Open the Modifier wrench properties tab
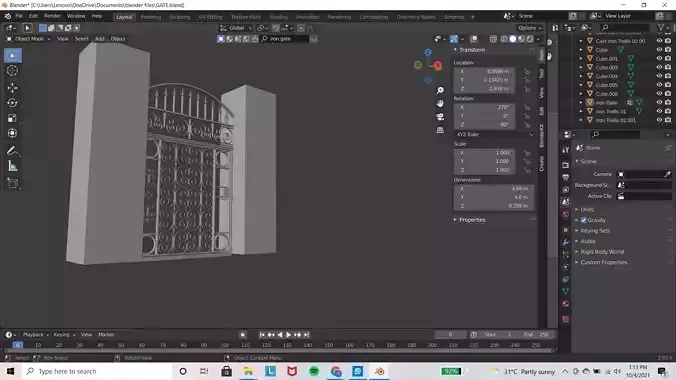The height and width of the screenshot is (380, 676). coord(566,242)
